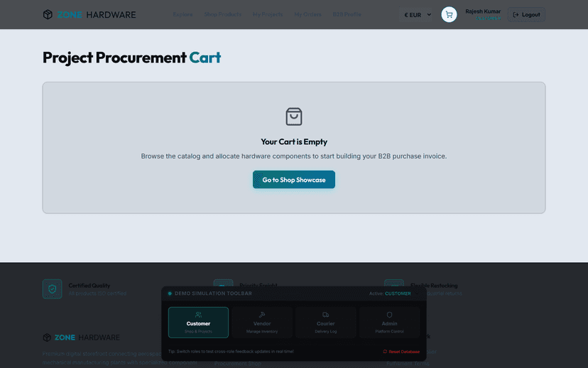Open the EUR currency dropdown
Screen dimensions: 588x368
(418, 15)
